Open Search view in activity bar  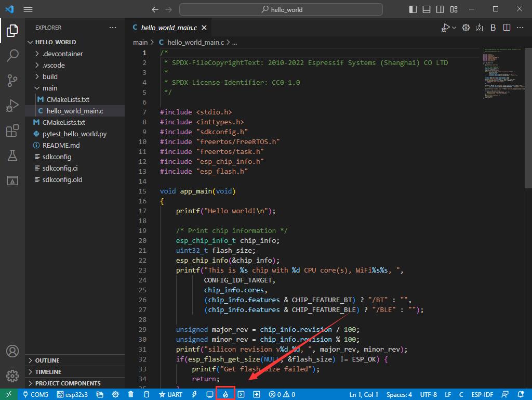(x=12, y=56)
